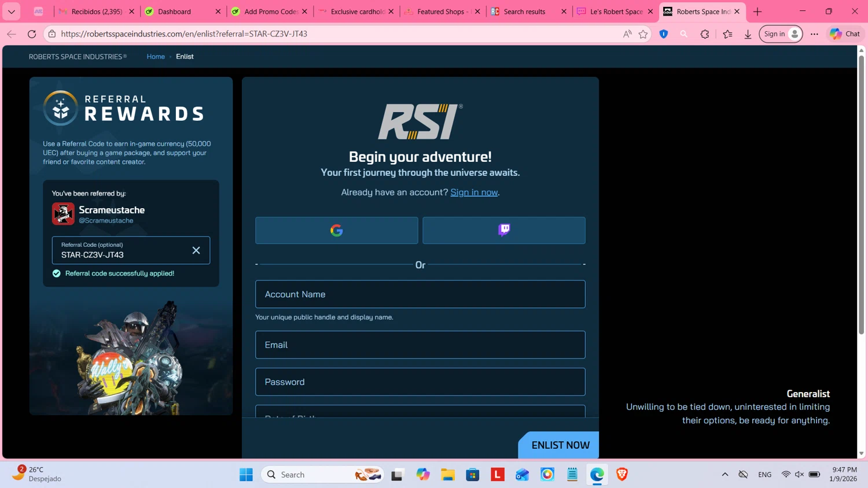Screen dimensions: 868x488
Task: Clear the applied referral code
Action: (x=196, y=250)
